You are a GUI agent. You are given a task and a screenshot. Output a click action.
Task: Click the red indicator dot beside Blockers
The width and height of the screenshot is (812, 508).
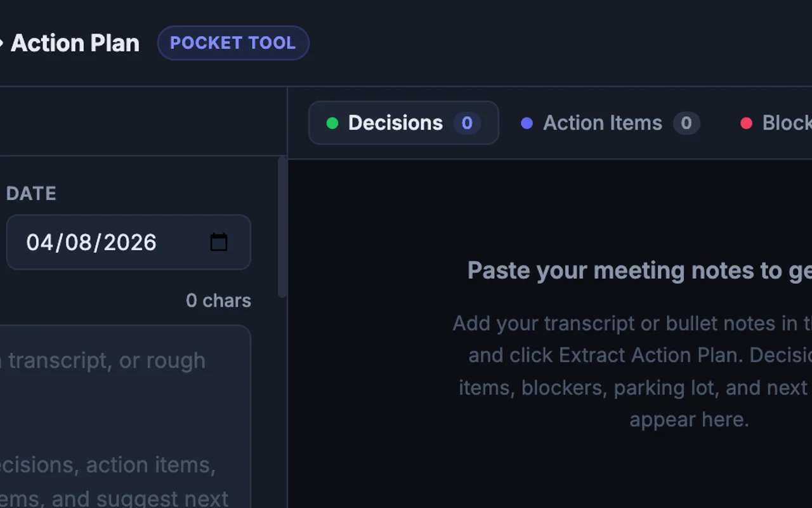(747, 123)
